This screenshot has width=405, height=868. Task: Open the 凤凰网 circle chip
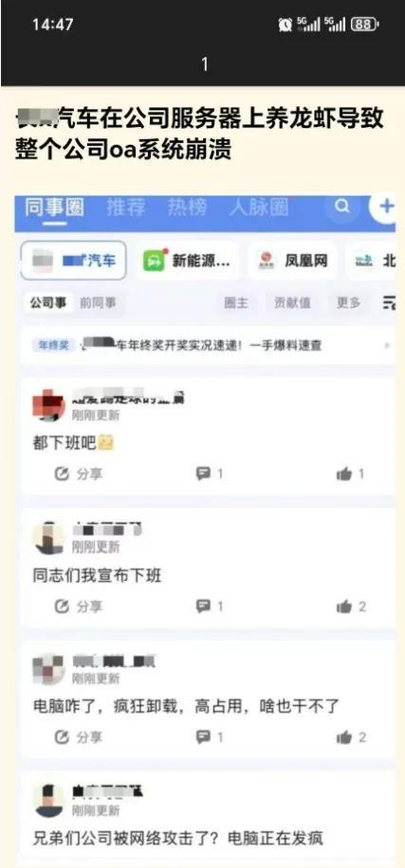pyautogui.click(x=292, y=261)
